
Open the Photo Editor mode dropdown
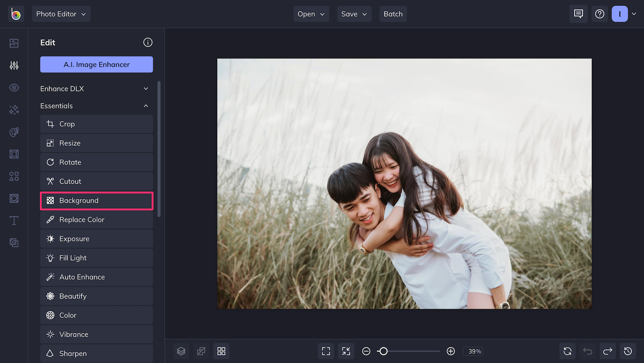(x=61, y=13)
